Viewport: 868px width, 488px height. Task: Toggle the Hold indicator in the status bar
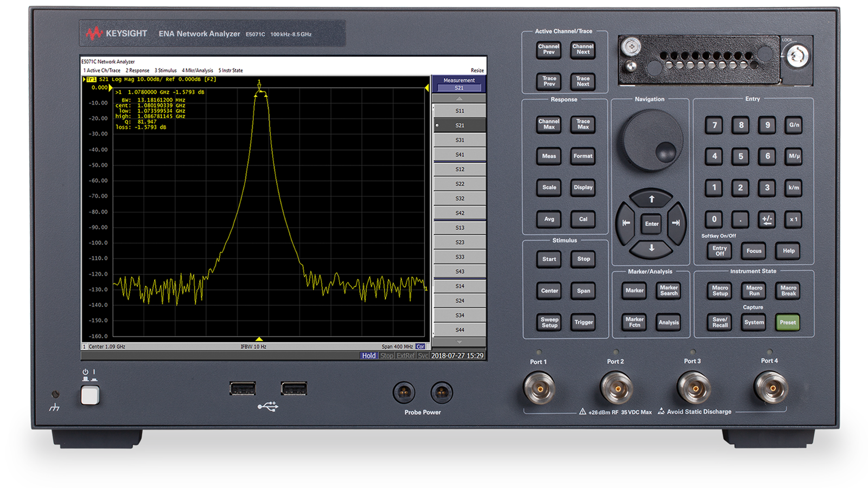[x=369, y=356]
